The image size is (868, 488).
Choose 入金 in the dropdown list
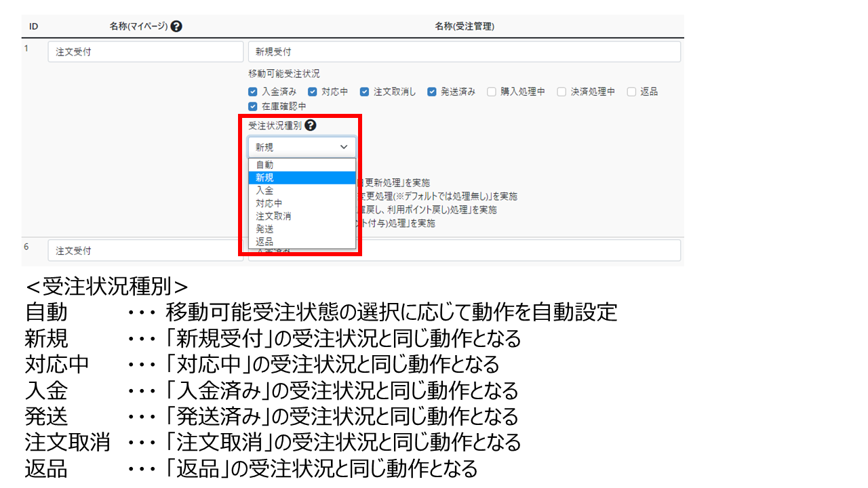[x=302, y=190]
